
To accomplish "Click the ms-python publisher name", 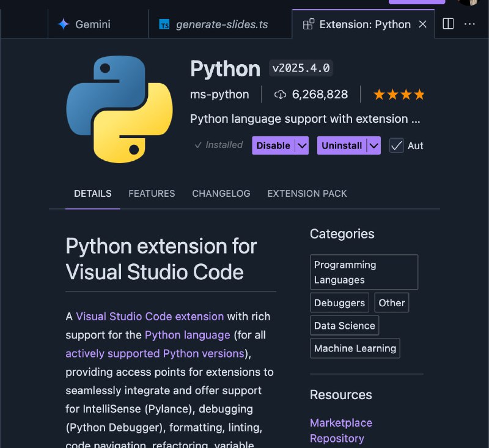I will (x=219, y=94).
